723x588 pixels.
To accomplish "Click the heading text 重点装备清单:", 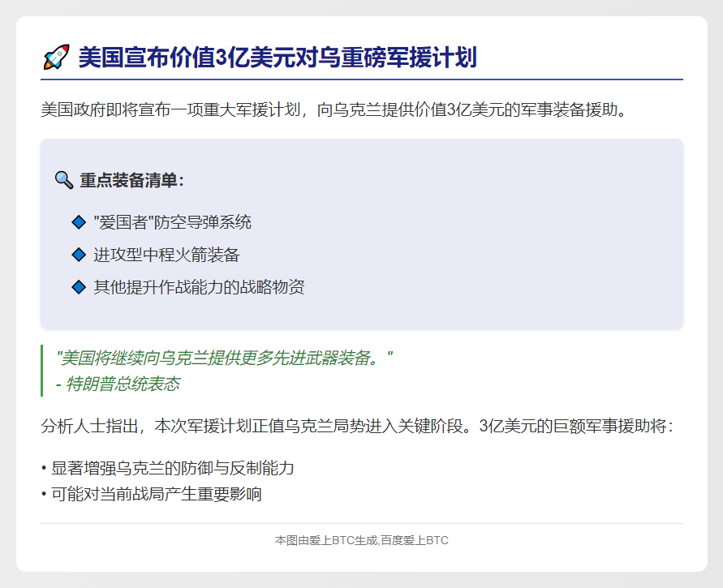I will coord(132,180).
